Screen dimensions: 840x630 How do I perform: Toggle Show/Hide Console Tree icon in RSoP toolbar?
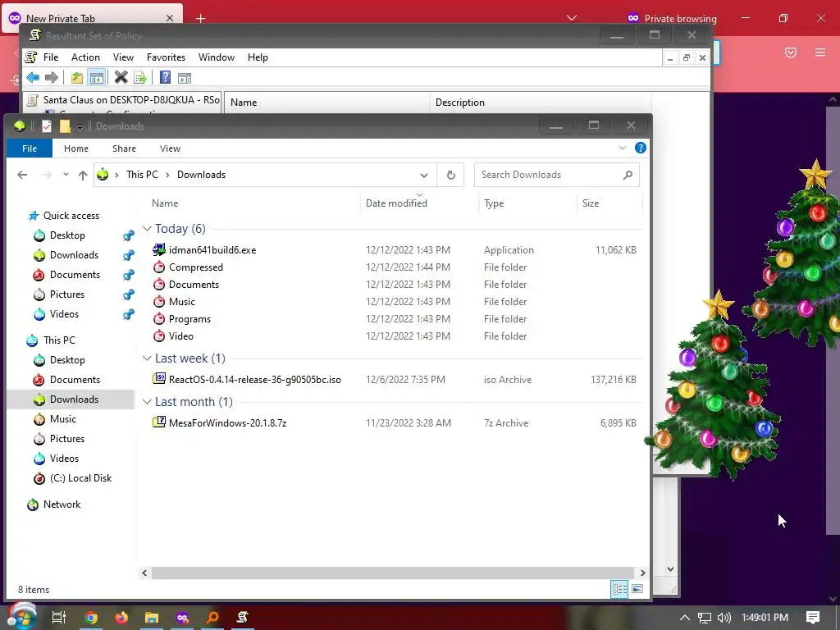(97, 78)
